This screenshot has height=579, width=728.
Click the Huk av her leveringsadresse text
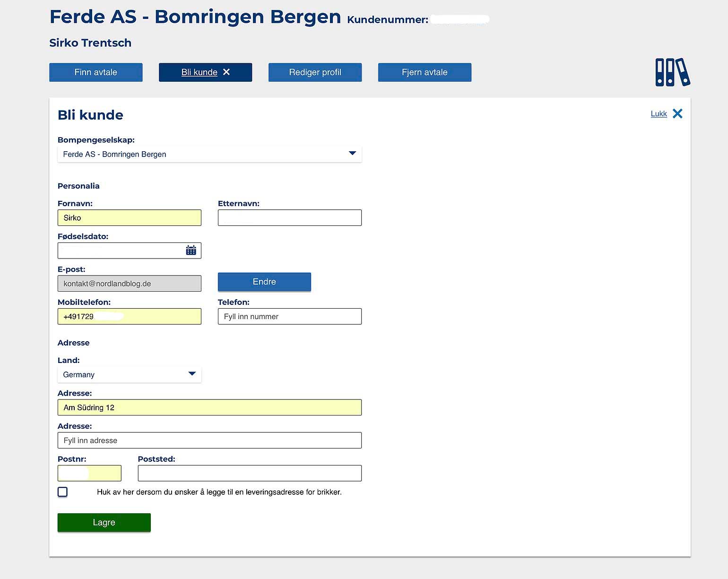pos(219,492)
